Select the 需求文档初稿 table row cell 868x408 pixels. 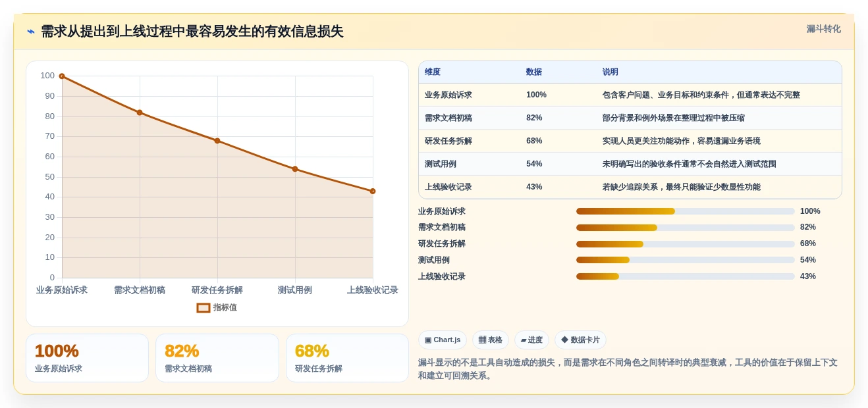448,118
